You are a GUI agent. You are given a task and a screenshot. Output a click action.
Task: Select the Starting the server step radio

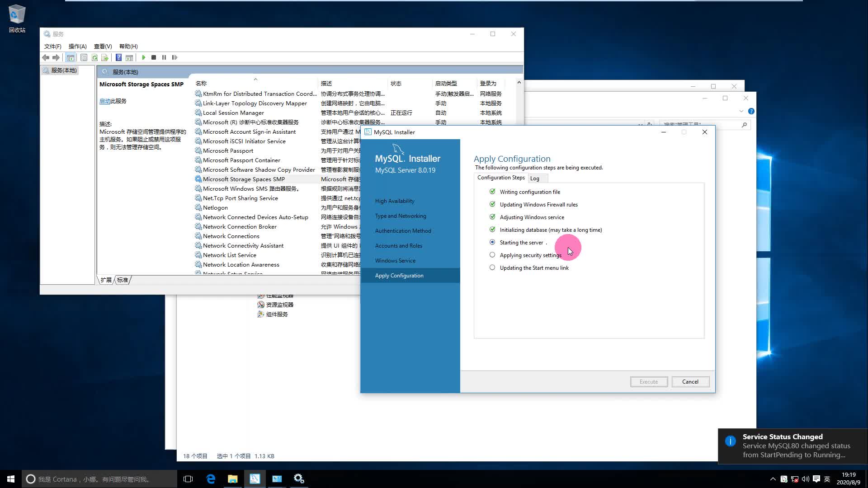[492, 242]
